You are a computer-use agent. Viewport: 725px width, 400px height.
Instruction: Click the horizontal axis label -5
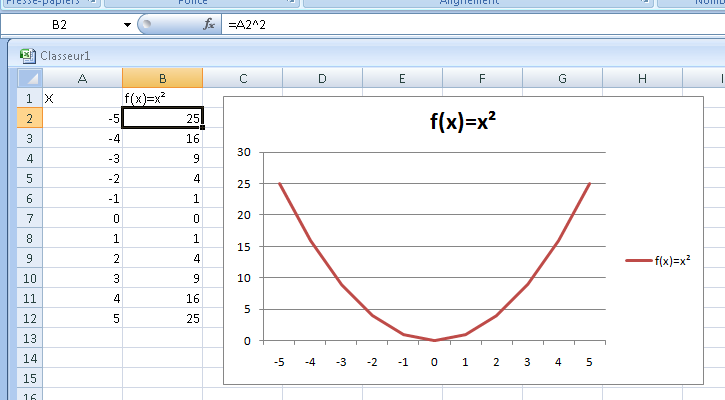coord(279,362)
